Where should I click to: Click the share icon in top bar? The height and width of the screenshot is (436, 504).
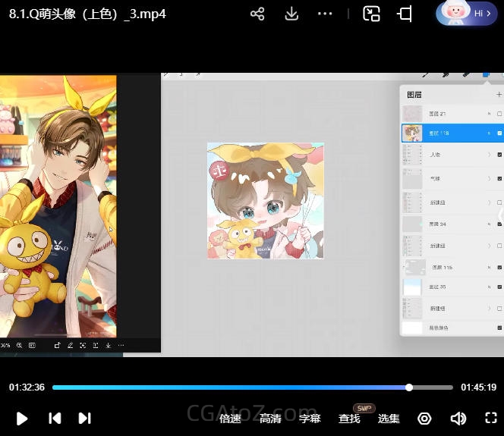pyautogui.click(x=257, y=14)
